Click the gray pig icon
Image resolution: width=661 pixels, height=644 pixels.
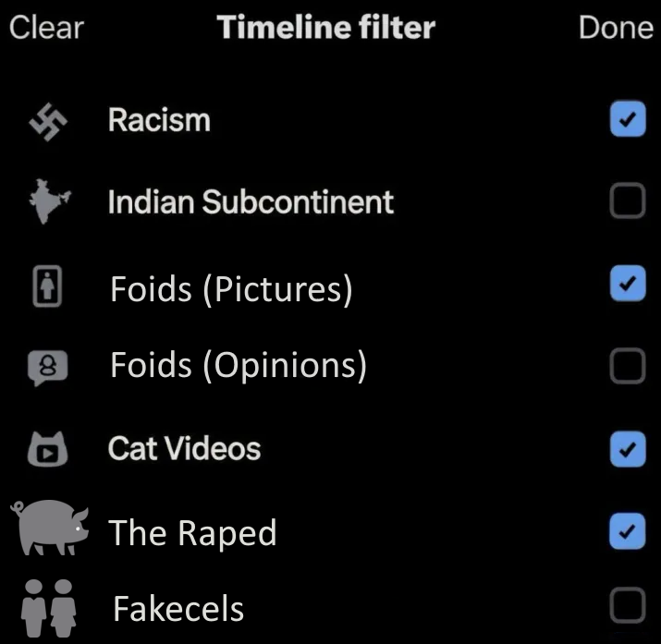[52, 529]
